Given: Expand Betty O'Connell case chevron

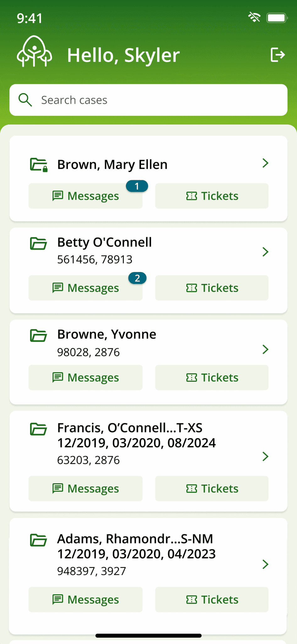Looking at the screenshot, I should tap(265, 252).
